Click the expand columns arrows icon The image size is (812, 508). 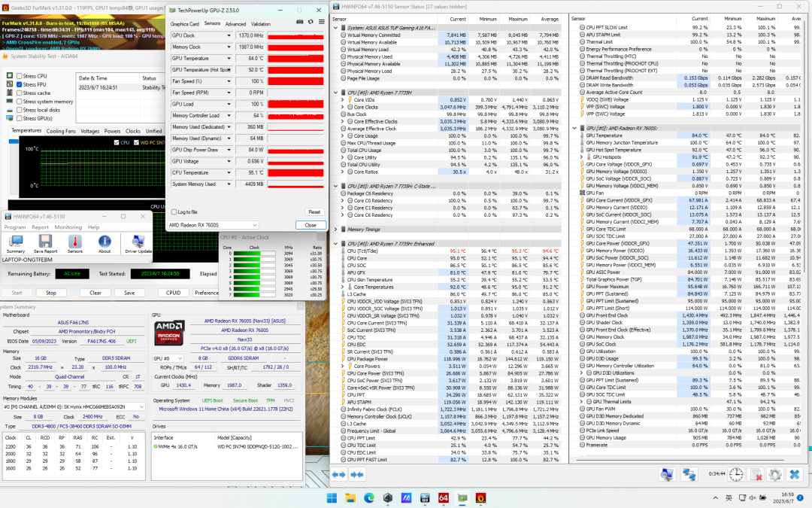pyautogui.click(x=338, y=474)
